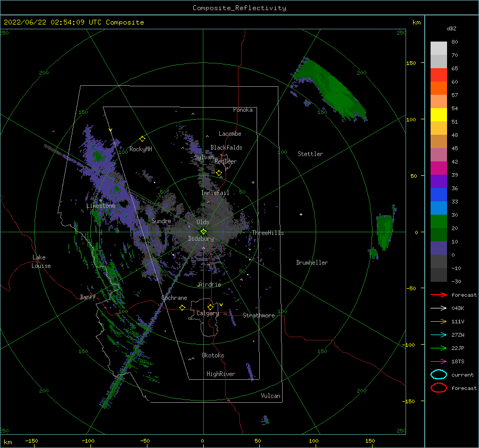The width and height of the screenshot is (479, 448).
Task: Click the Innisfail label
Action: (x=215, y=193)
